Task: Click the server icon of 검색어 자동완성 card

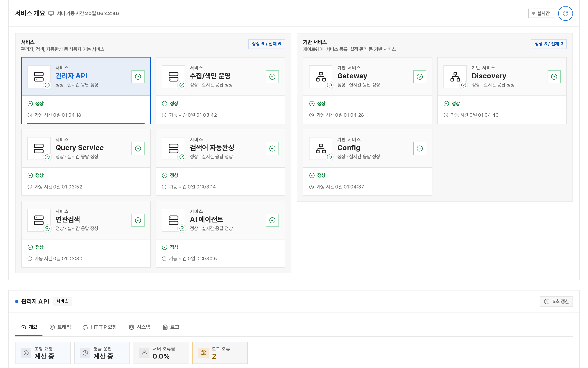Action: coord(173,149)
